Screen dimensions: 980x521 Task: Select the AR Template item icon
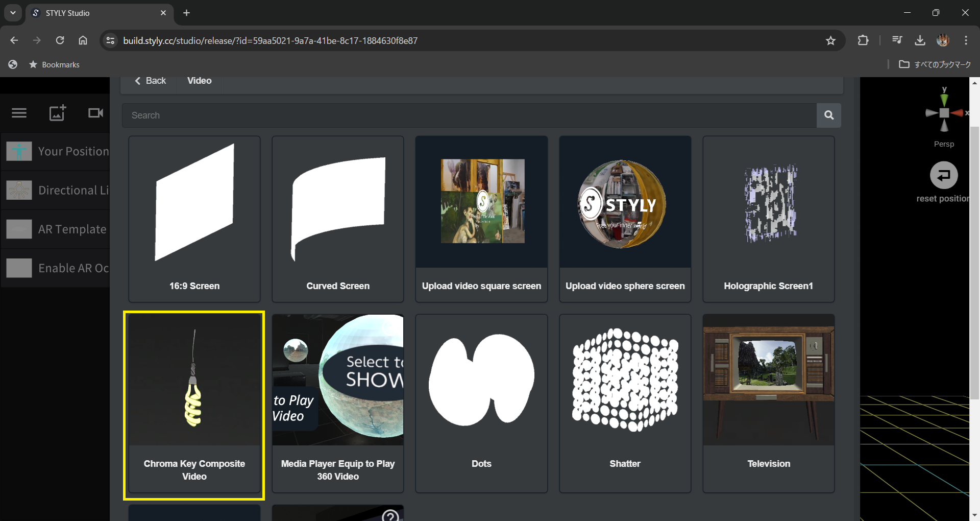[19, 229]
